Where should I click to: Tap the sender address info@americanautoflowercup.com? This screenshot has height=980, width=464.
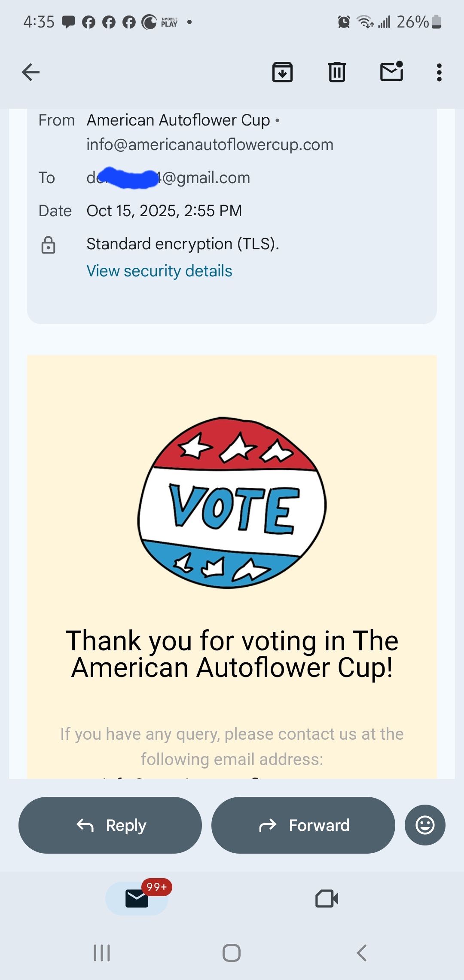(210, 145)
